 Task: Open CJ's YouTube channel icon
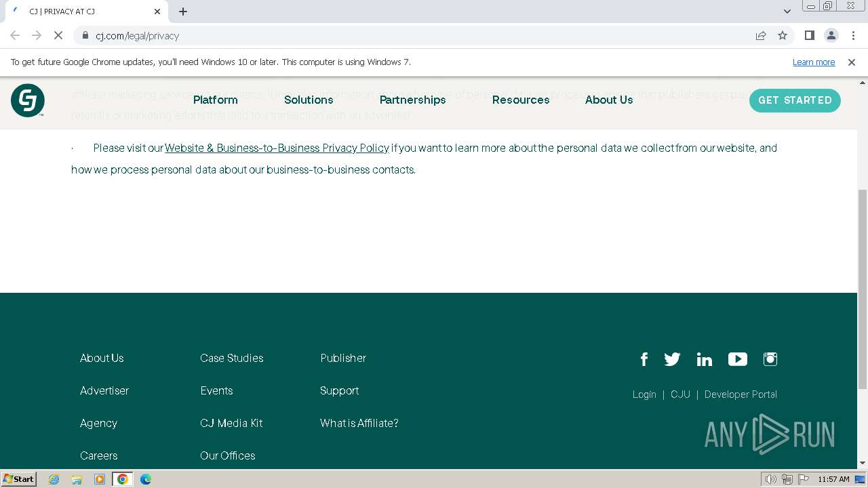pyautogui.click(x=738, y=359)
